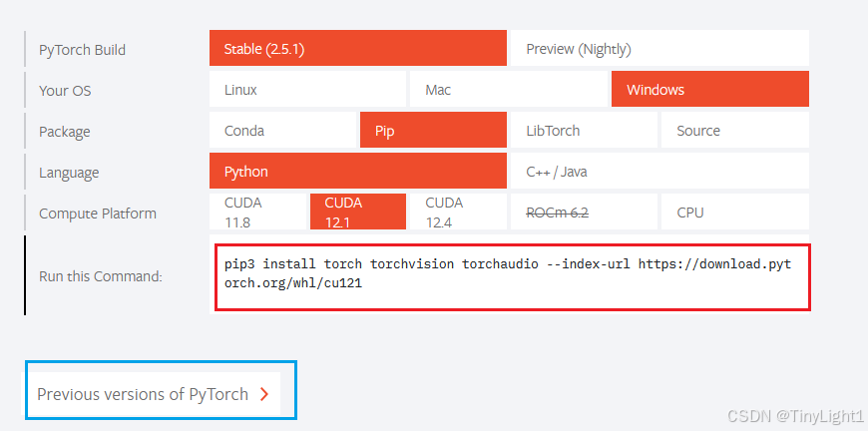Click the Package row label
The height and width of the screenshot is (431, 868).
tap(64, 132)
